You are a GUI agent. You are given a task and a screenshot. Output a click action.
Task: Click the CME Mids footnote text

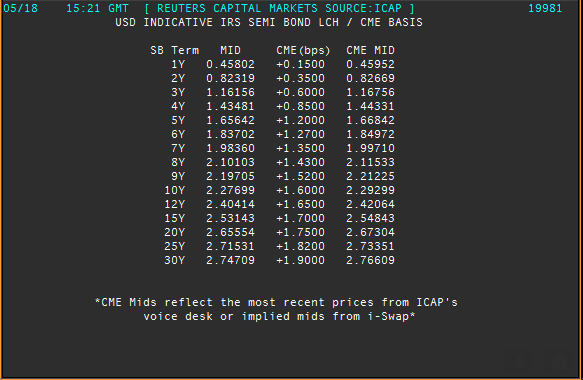pos(276,309)
